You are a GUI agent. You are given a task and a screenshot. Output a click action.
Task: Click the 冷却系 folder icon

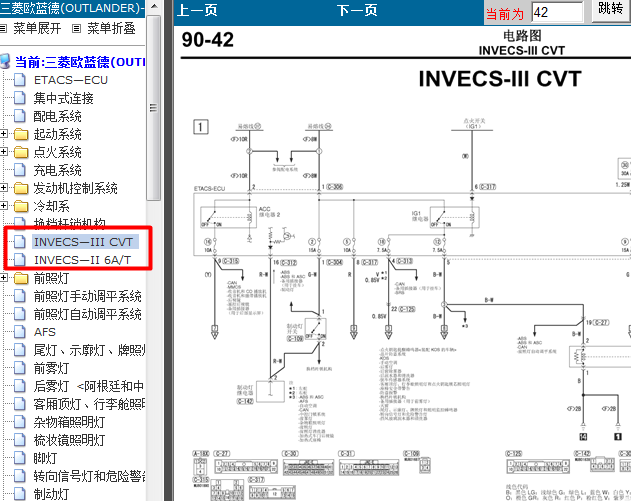coord(21,206)
